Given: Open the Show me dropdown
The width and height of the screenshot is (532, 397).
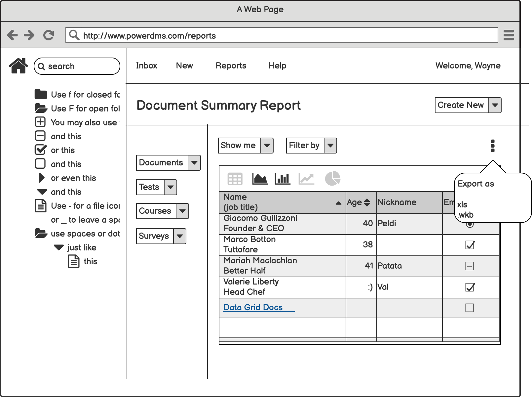Looking at the screenshot, I should coord(246,146).
